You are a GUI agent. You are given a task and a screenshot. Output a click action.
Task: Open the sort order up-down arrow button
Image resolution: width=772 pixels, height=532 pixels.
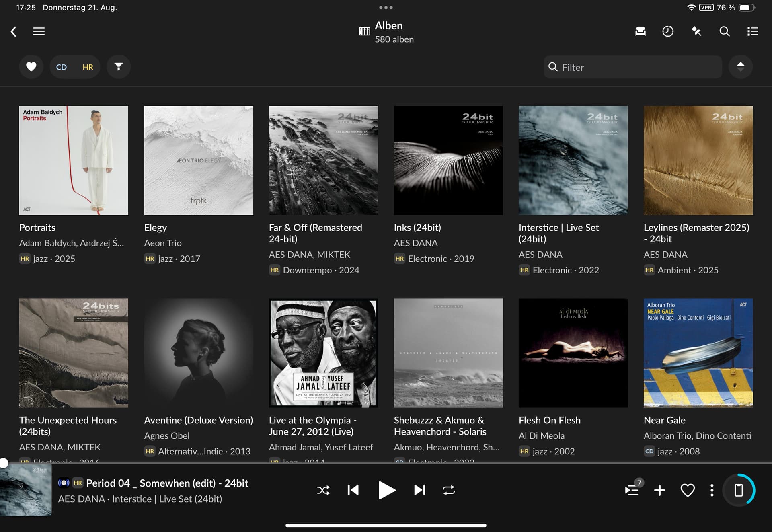coord(740,67)
